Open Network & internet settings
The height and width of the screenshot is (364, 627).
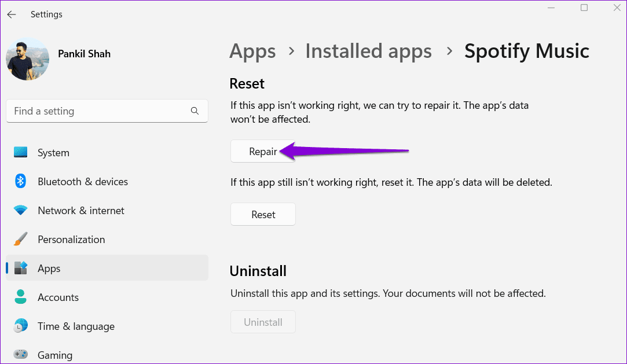(x=107, y=210)
